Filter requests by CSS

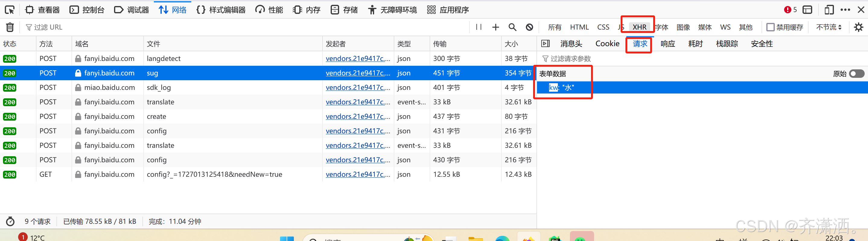click(603, 27)
